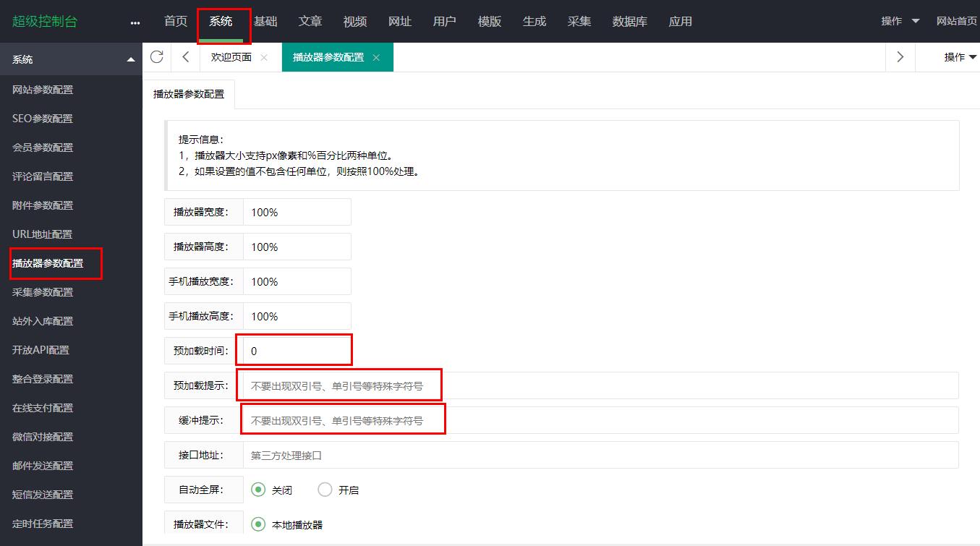
Task: Click the 预加载时间 input field
Action: pyautogui.click(x=297, y=351)
